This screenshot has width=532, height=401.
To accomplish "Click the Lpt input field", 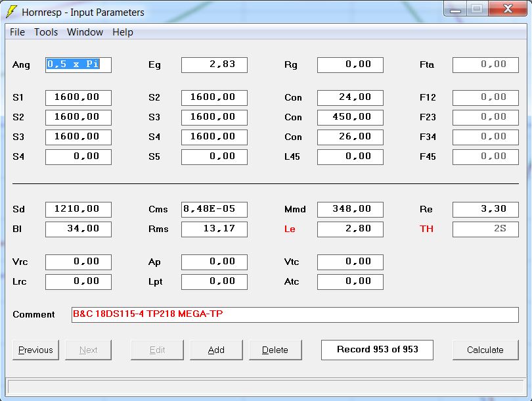I will (214, 282).
